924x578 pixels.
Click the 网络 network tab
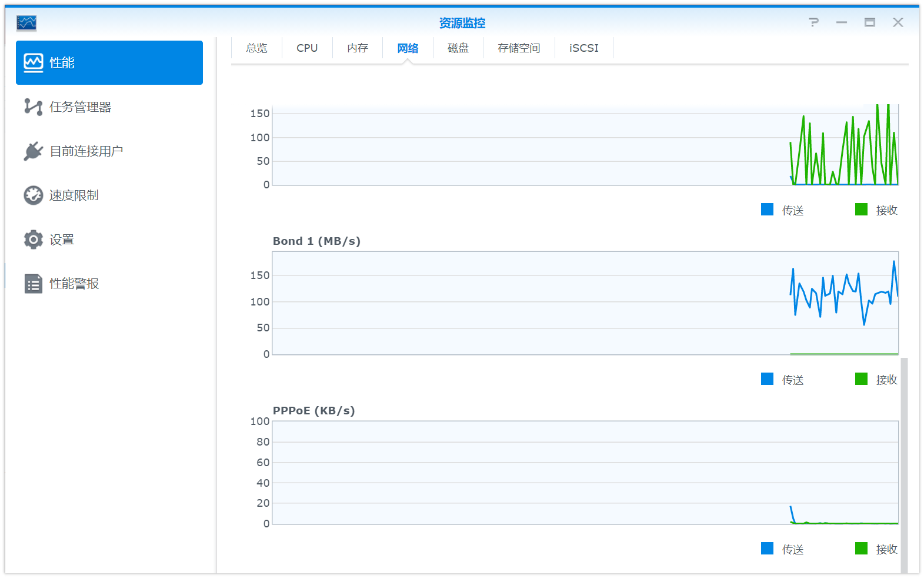coord(408,48)
